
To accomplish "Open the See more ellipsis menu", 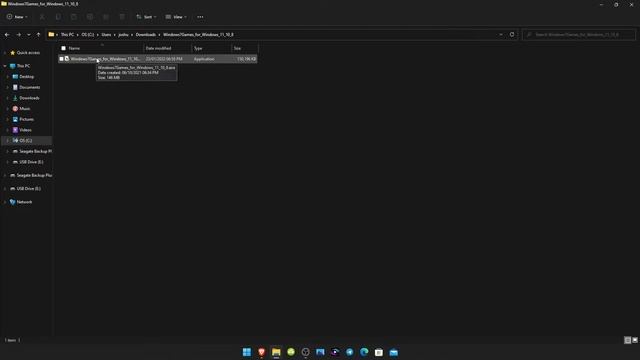I will (200, 17).
